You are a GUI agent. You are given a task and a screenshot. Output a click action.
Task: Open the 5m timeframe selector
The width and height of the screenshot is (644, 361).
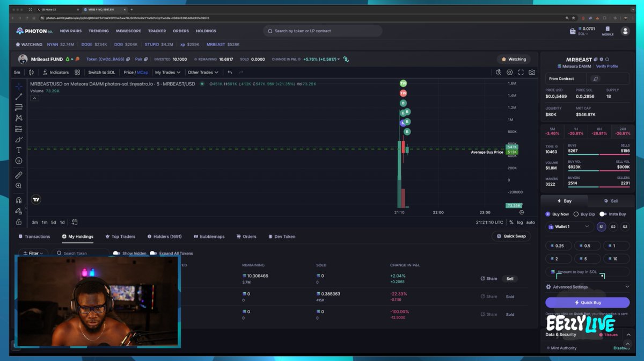tap(17, 72)
